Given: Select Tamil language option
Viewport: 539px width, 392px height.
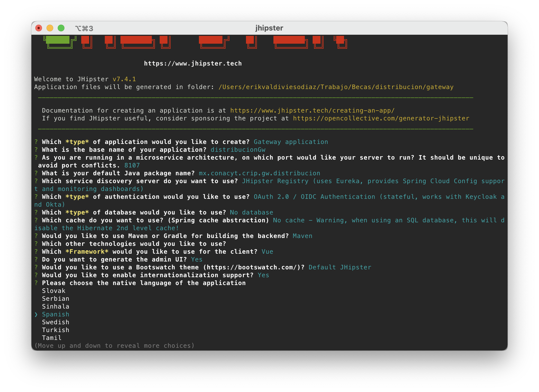Looking at the screenshot, I should (x=52, y=338).
